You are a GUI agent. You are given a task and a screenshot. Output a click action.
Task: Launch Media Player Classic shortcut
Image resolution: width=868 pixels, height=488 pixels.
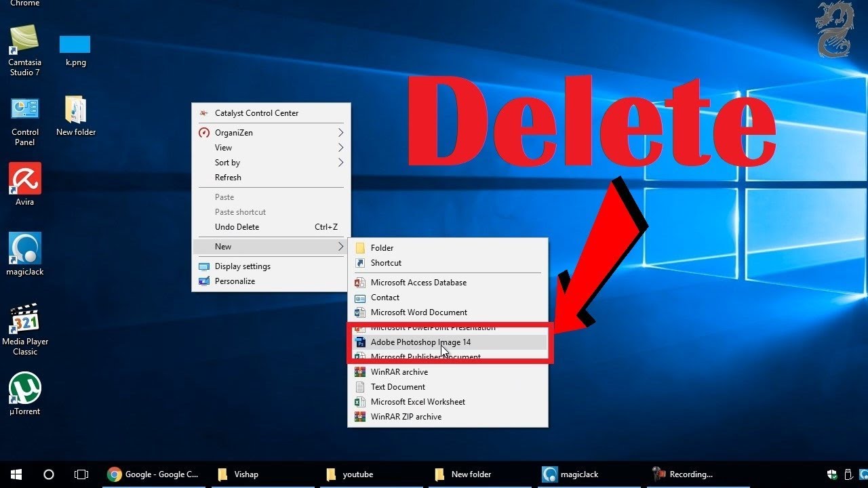[25, 330]
